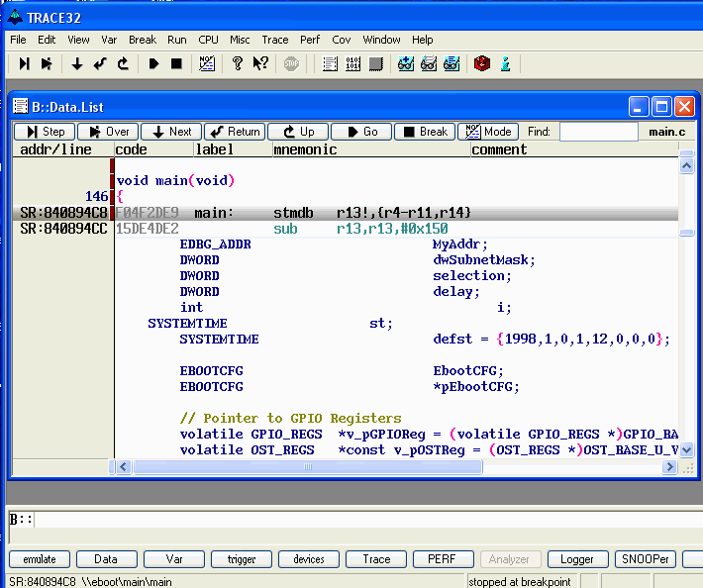Click the greyed STOP sign icon
The height and width of the screenshot is (588, 703).
pyautogui.click(x=291, y=64)
